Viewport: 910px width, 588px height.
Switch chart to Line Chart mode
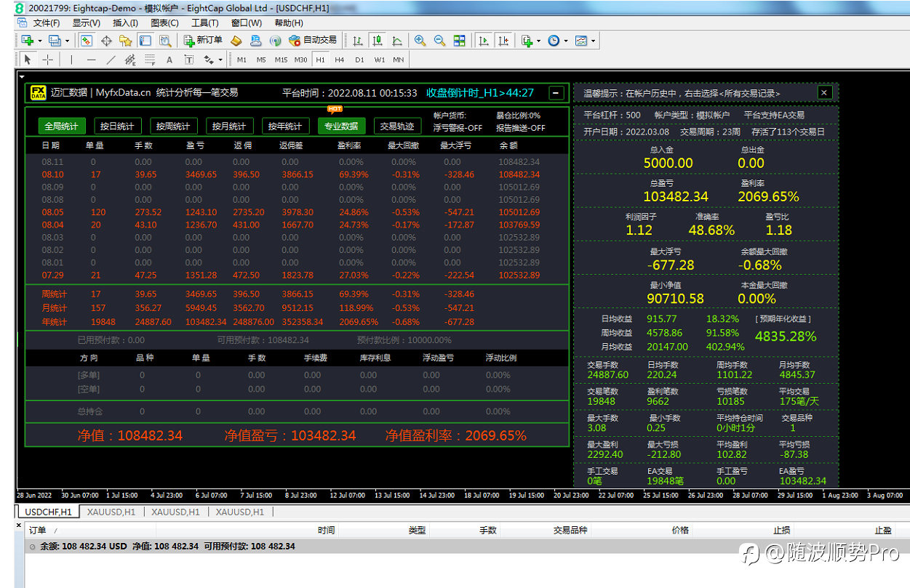click(397, 41)
